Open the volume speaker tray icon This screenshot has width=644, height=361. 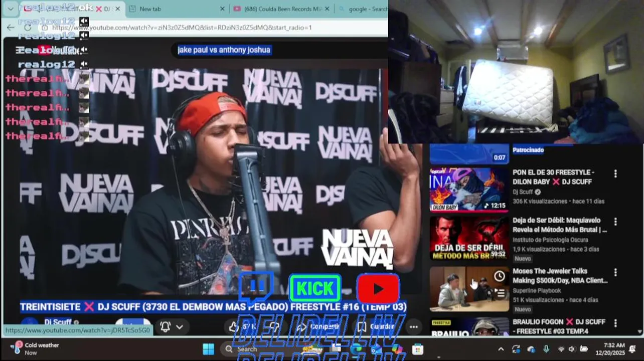(x=572, y=349)
